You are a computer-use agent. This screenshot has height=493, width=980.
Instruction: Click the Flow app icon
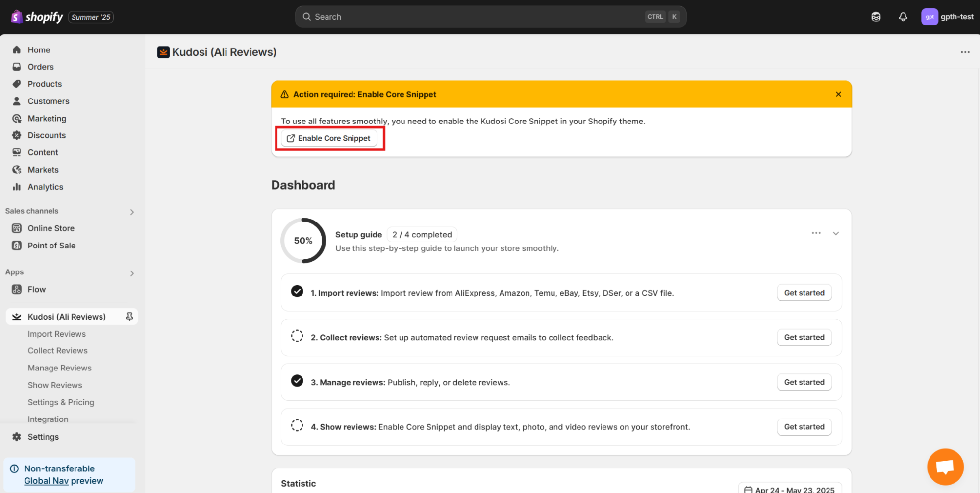[x=17, y=289]
